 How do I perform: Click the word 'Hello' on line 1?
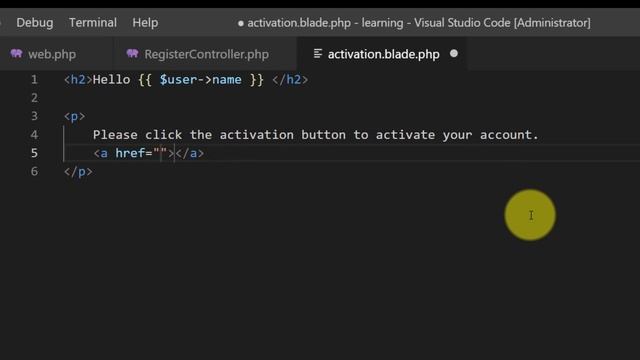click(111, 80)
